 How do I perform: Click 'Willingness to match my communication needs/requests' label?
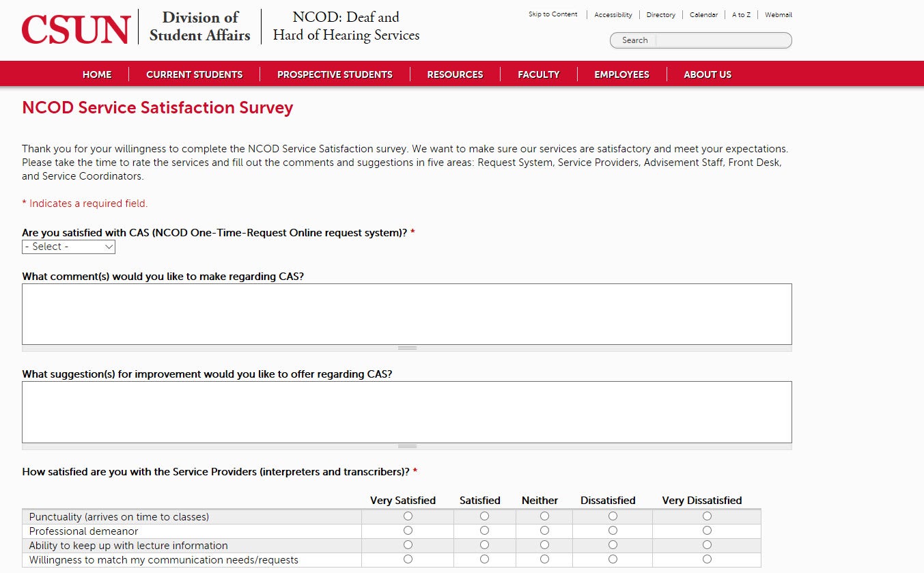coord(164,560)
